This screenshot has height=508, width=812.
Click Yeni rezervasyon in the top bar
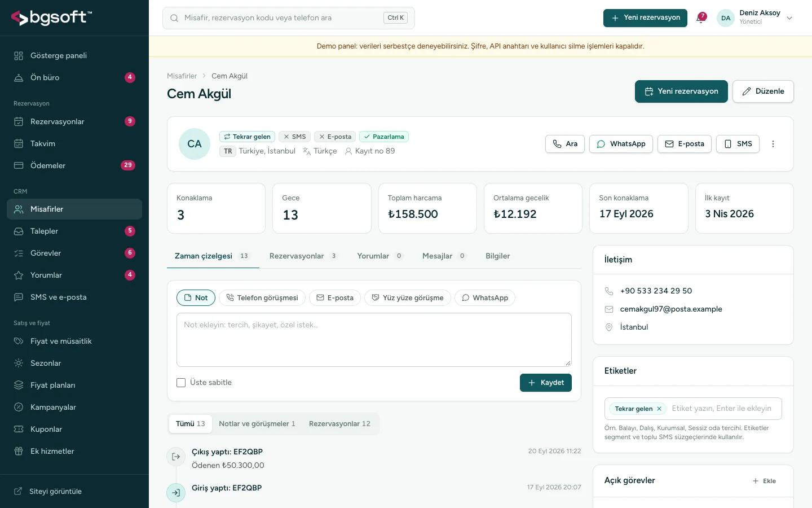[x=645, y=18]
